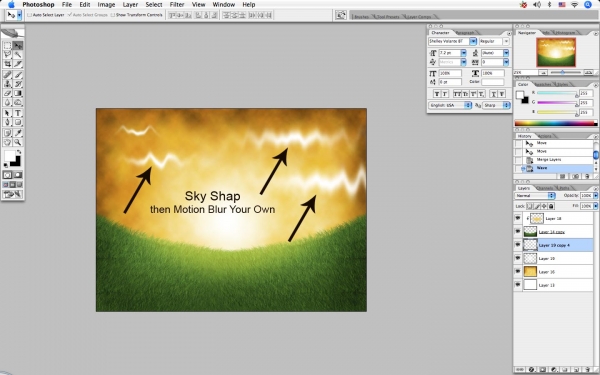Enable the Show Transform Controls checkbox

113,15
